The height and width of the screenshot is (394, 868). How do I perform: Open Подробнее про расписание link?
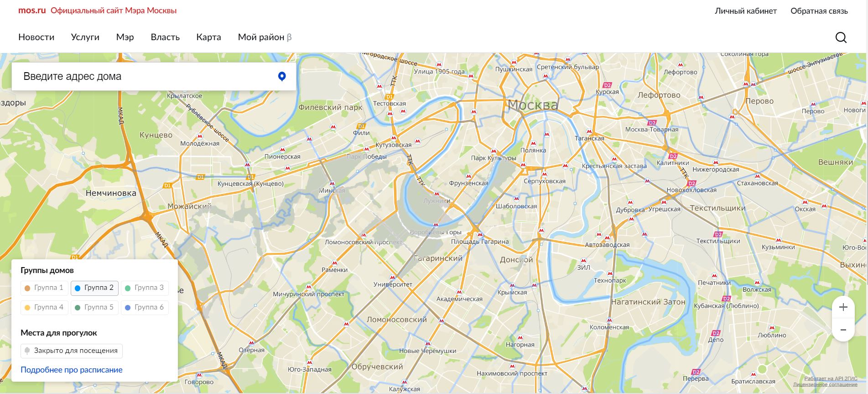coord(72,370)
